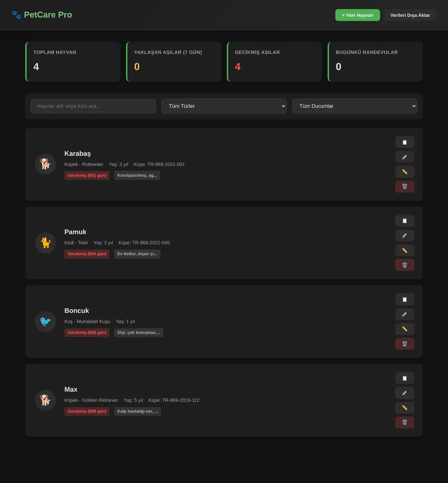Click the Gecikmiş (691 gün) badge
Screen dimensions: 448x483
(87, 175)
